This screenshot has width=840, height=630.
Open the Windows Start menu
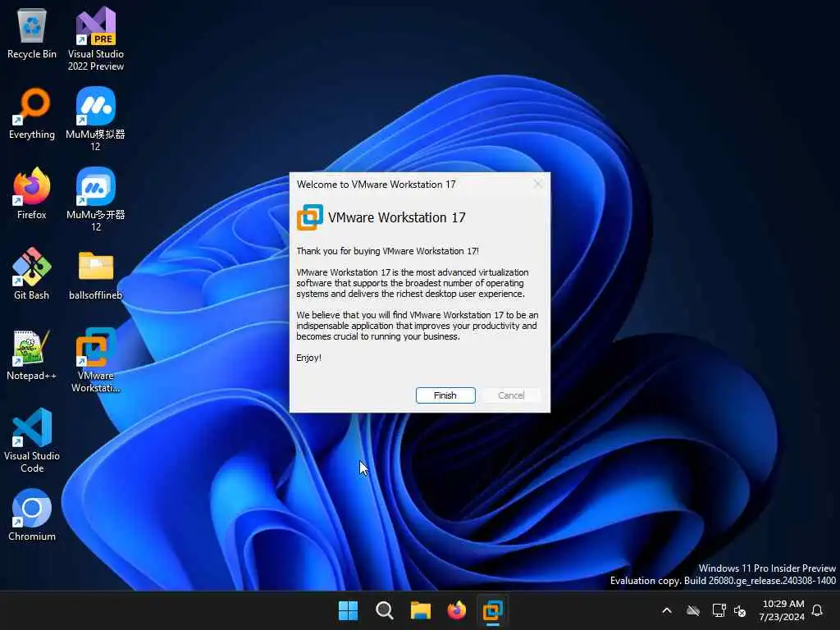coord(348,610)
